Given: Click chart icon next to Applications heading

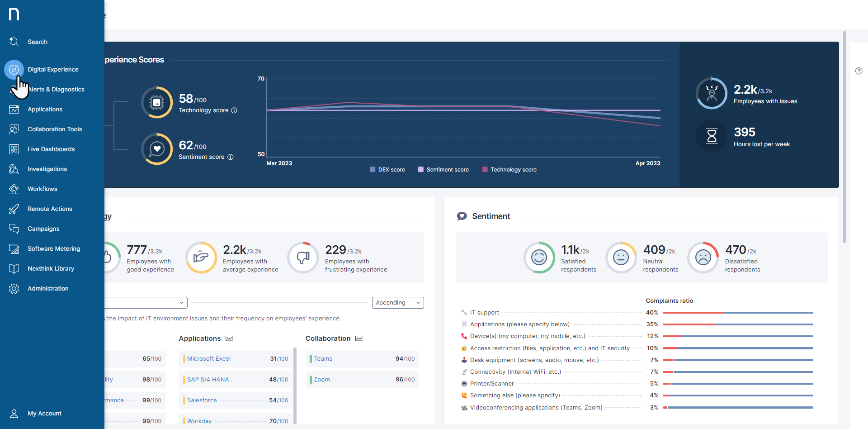Looking at the screenshot, I should (229, 338).
